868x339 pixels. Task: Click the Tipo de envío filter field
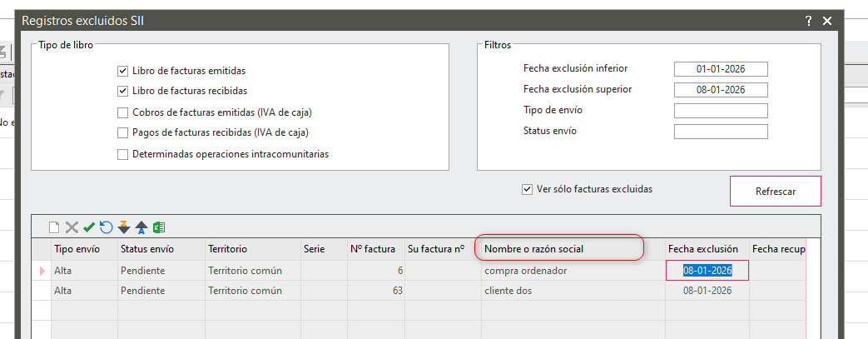pos(720,111)
